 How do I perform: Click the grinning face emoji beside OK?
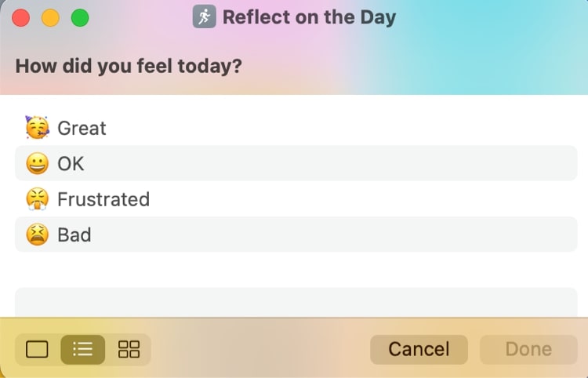[x=36, y=163]
